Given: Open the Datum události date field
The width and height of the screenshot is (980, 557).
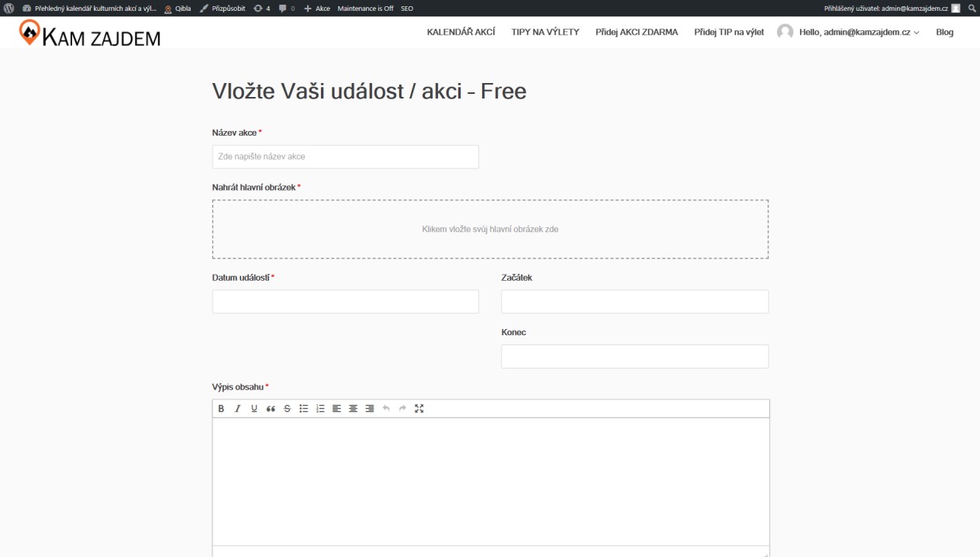Looking at the screenshot, I should pos(345,302).
